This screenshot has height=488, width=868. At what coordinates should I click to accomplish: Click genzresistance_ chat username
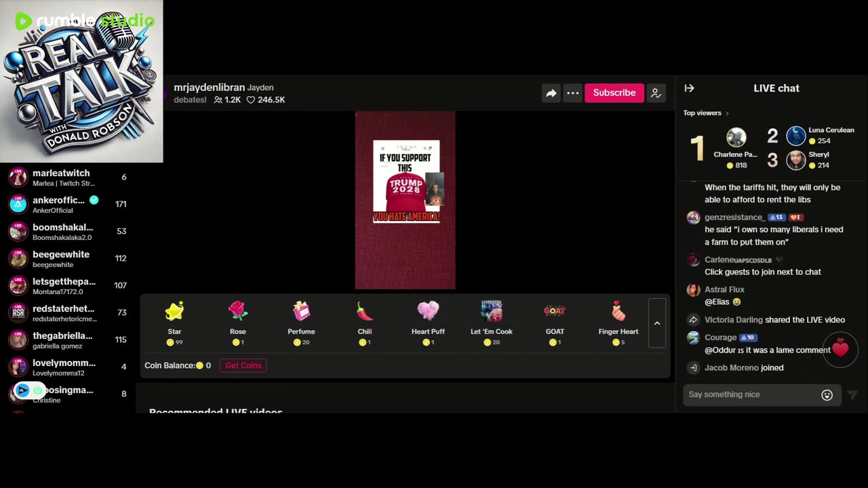[x=734, y=218]
